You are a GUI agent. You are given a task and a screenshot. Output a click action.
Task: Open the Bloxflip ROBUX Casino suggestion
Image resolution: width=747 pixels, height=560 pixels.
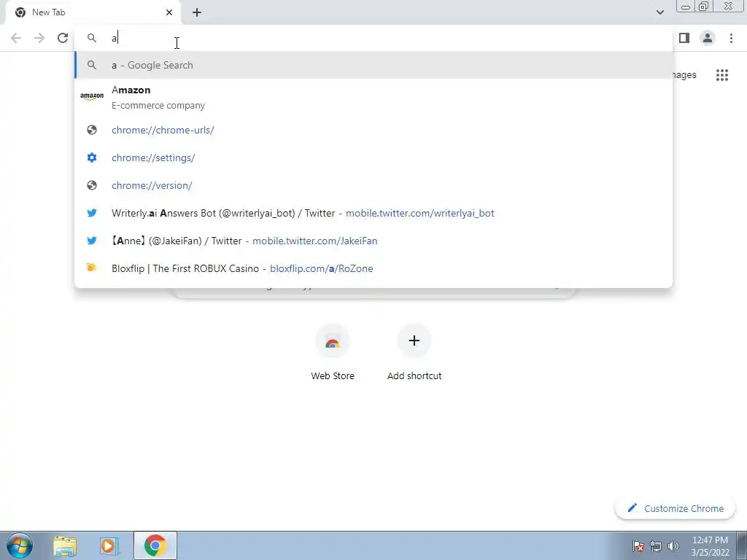[x=373, y=268]
